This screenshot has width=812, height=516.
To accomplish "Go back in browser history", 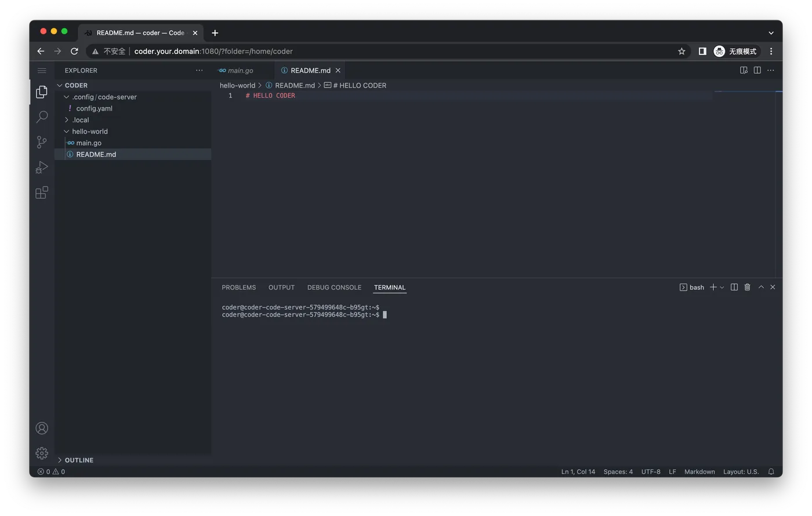I will coord(41,51).
